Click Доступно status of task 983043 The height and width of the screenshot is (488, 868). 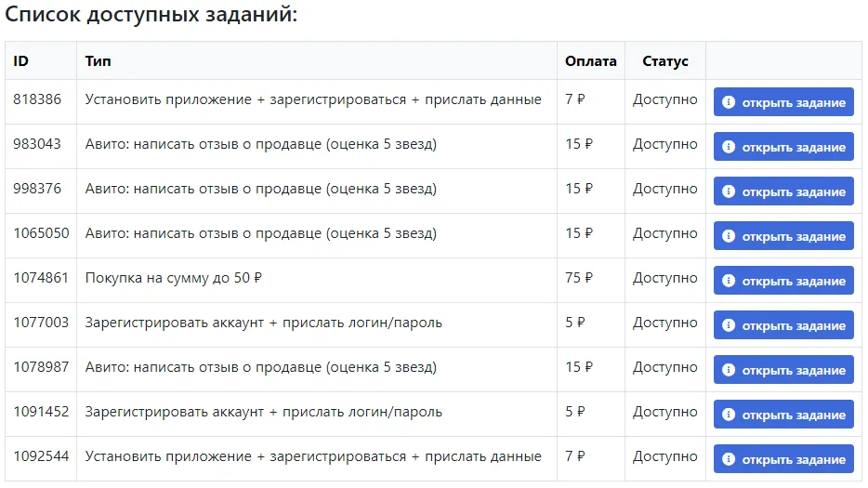click(x=664, y=144)
